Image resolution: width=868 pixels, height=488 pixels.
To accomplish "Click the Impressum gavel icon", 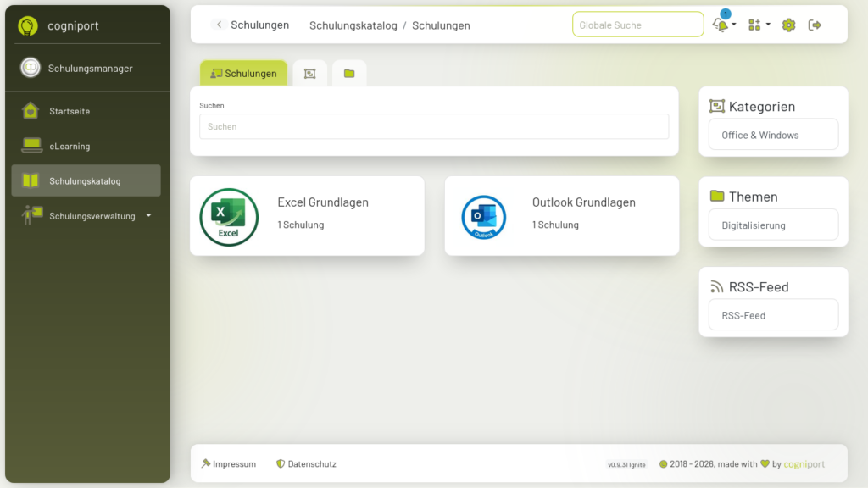I will coord(206,463).
